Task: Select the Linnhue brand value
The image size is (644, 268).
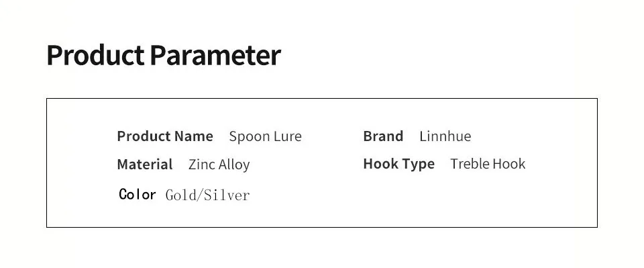Action: pyautogui.click(x=445, y=136)
